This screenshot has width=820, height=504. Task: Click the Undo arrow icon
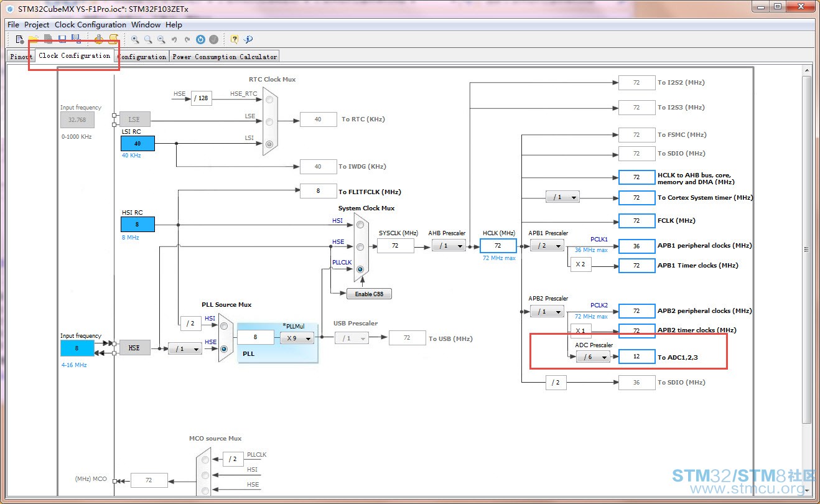click(174, 39)
